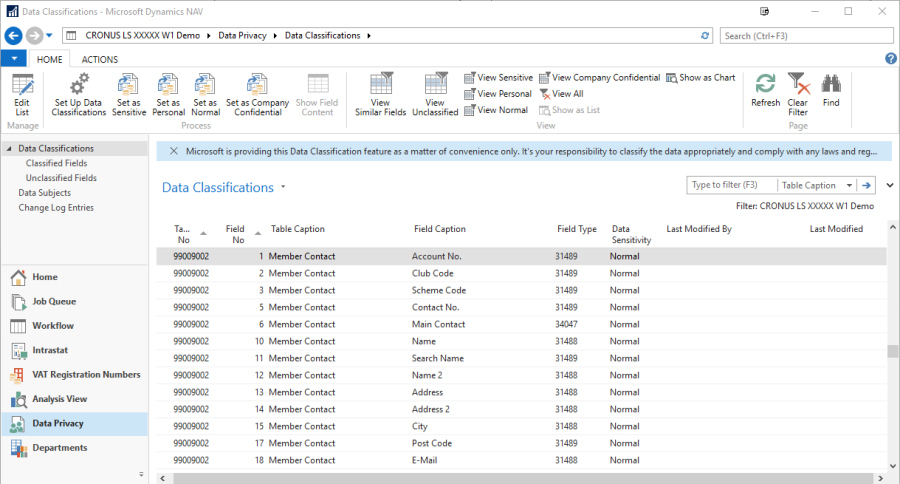Open the navigation history dropdown arrow

point(49,36)
